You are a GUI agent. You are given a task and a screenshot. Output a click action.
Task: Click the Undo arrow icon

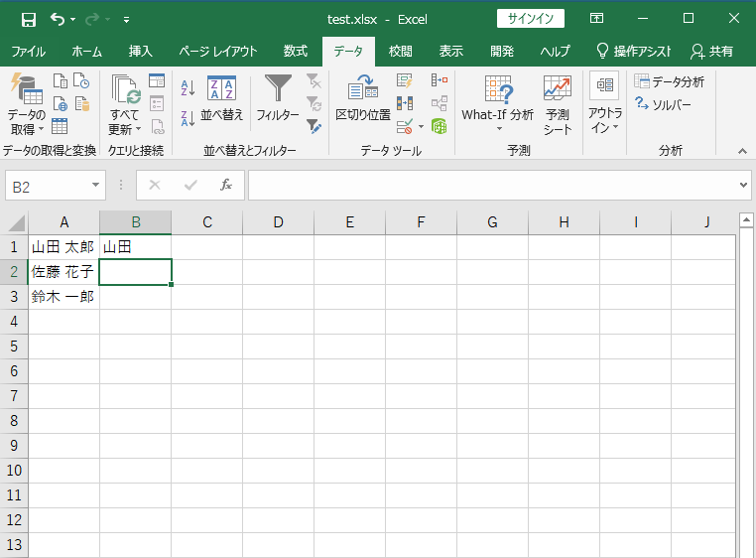(57, 19)
